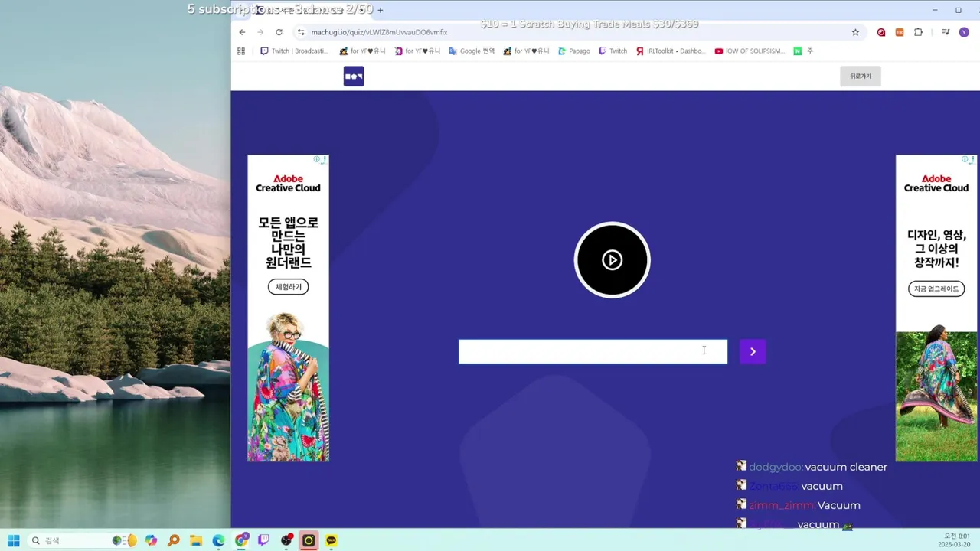This screenshot has height=551, width=980.
Task: Open the orange extension icon
Action: click(900, 32)
